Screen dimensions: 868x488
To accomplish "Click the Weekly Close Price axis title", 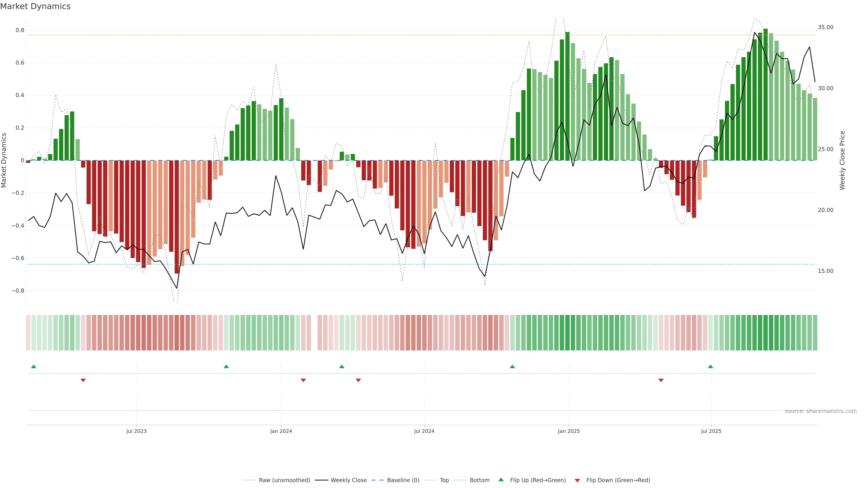I will pyautogui.click(x=842, y=160).
